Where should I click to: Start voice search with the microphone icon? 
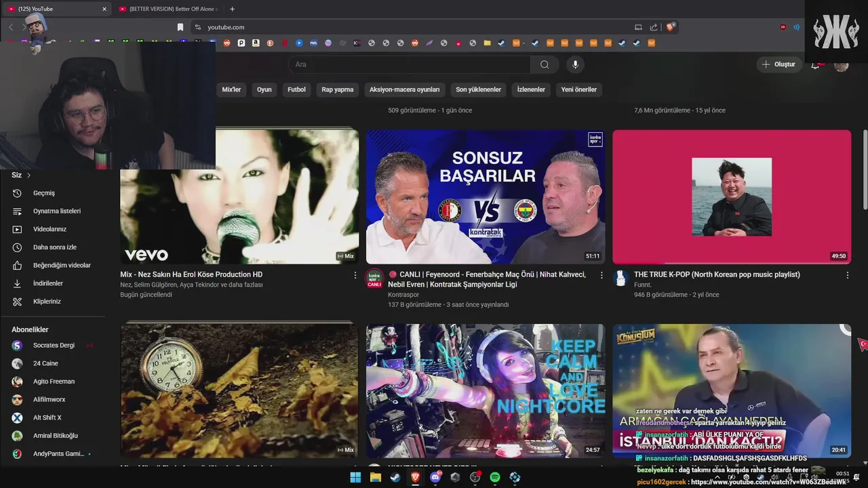click(575, 64)
